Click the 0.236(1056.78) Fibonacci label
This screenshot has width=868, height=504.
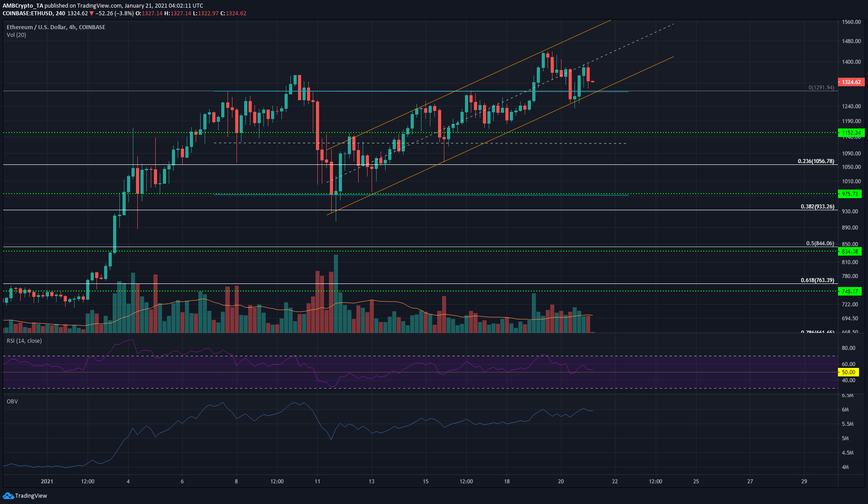816,161
